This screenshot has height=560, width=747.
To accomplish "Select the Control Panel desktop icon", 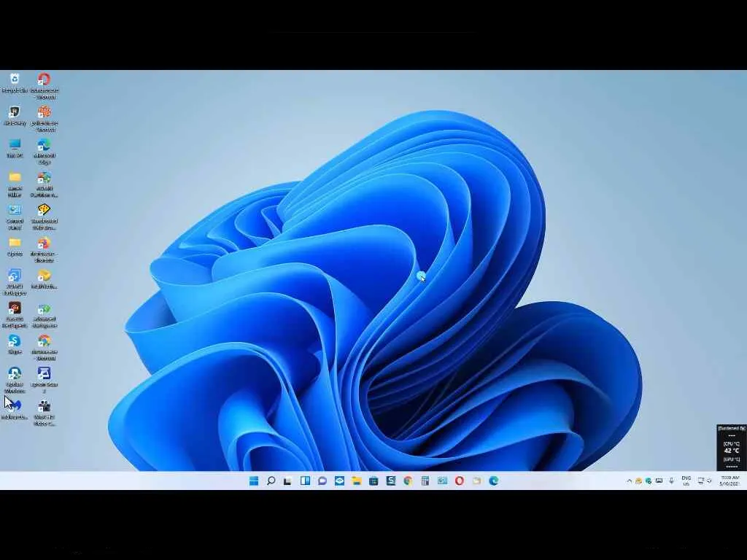I will [x=15, y=217].
